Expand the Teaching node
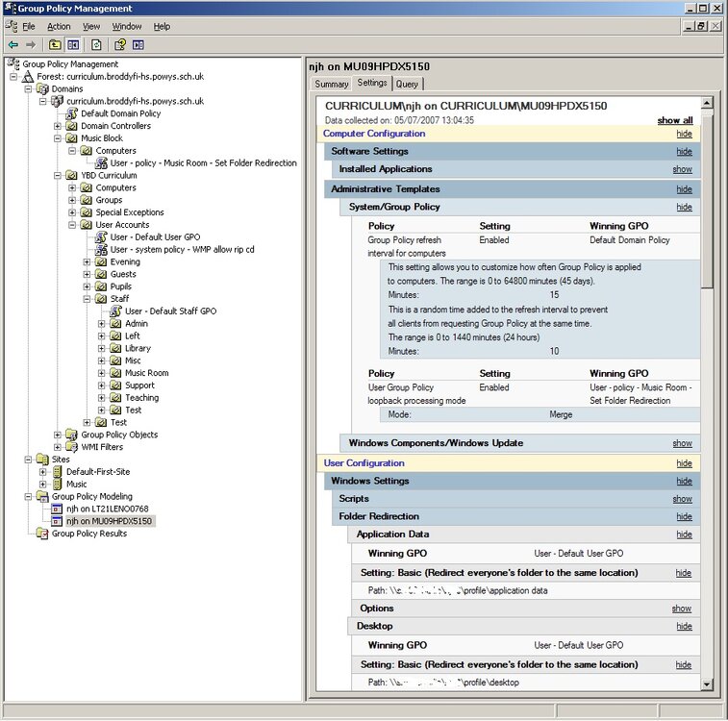728x721 pixels. (x=102, y=398)
